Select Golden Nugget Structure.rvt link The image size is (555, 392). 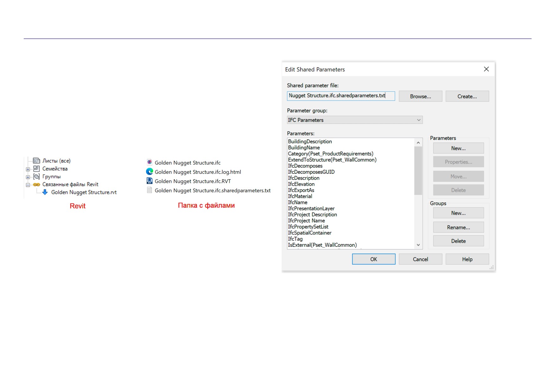[x=84, y=192]
